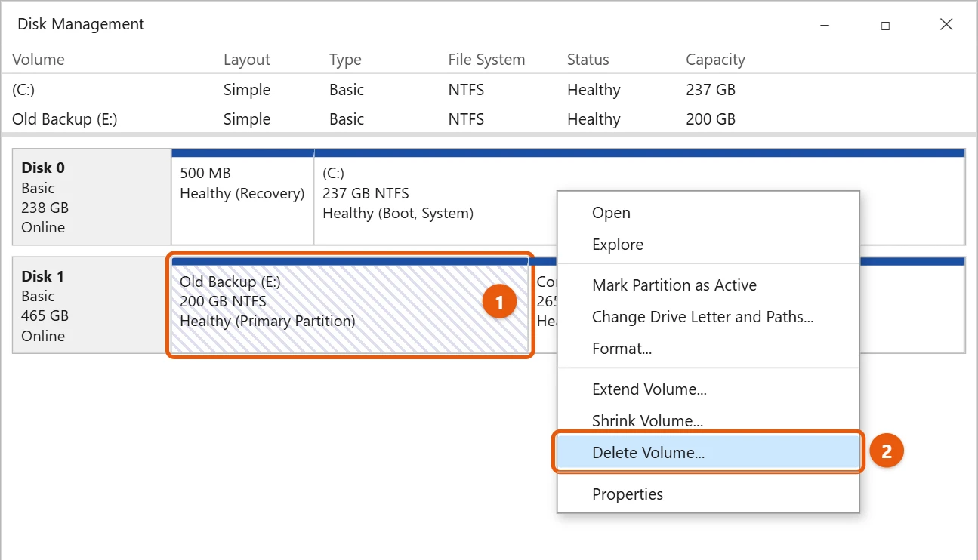Click the Disk 1 label box
The image size is (978, 560).
point(91,305)
